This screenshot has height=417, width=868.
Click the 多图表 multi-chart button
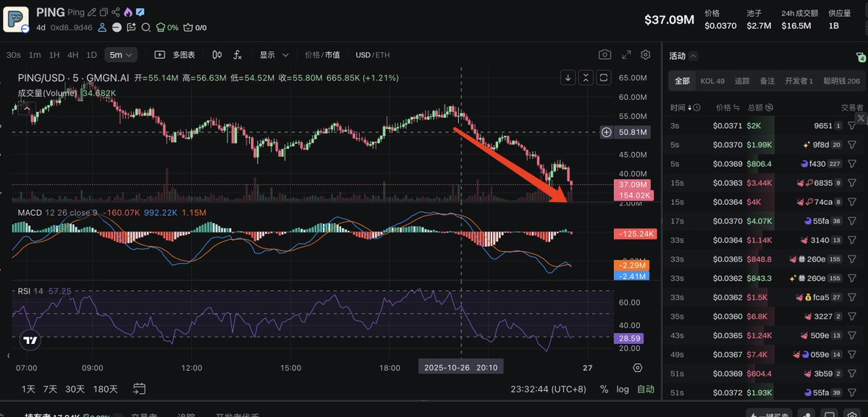coord(175,55)
